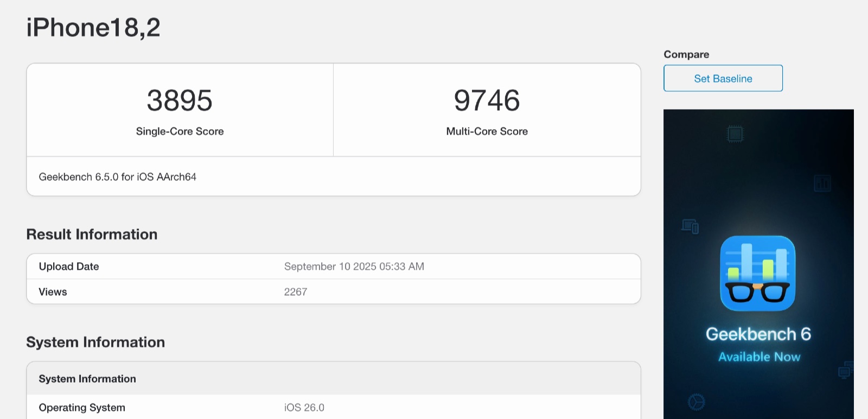This screenshot has width=868, height=419.
Task: Click the 'Multi-Core Score' label
Action: (487, 131)
